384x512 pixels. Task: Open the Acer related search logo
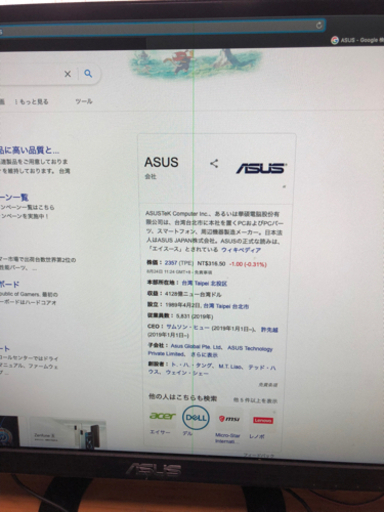(162, 416)
